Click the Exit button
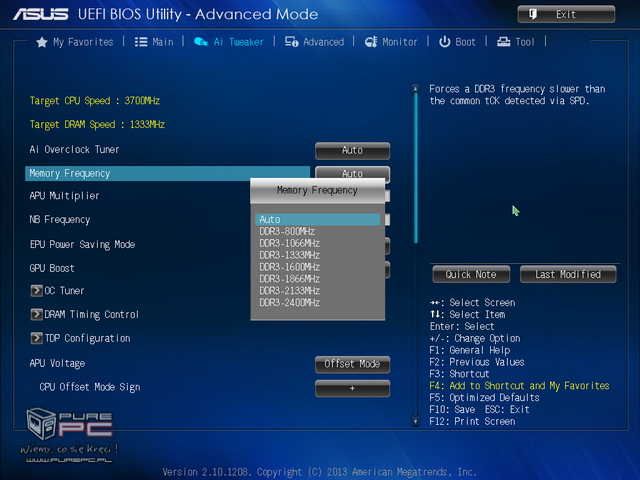This screenshot has width=640, height=480. coord(566,14)
